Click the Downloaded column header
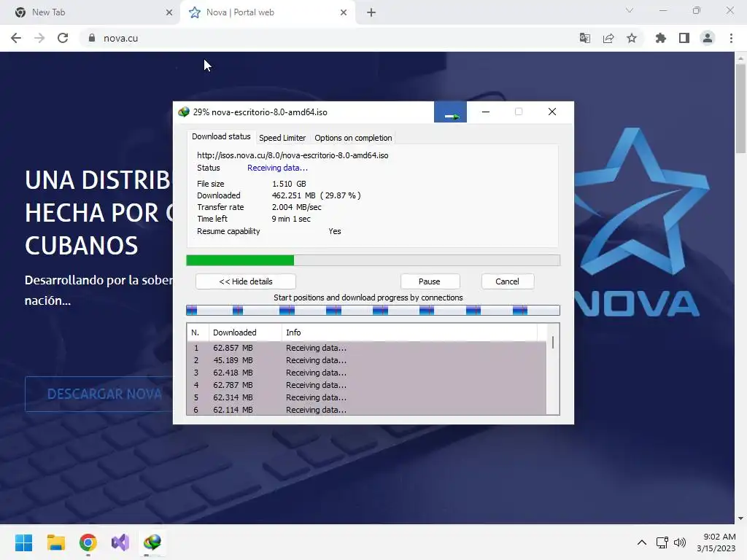747x560 pixels. coord(245,332)
